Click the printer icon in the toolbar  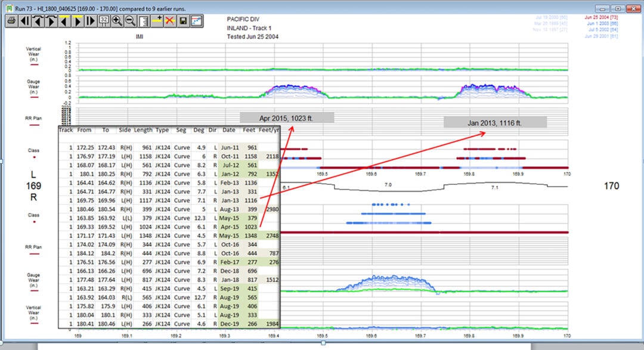(11, 20)
